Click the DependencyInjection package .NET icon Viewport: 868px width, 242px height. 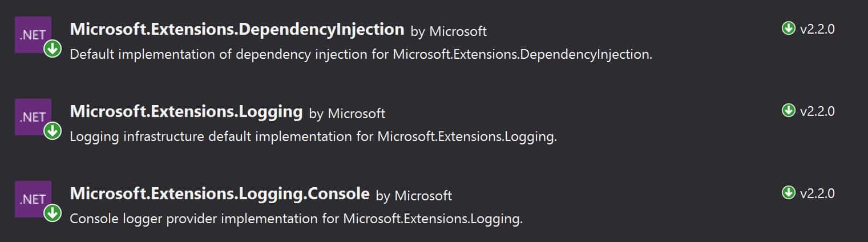point(33,35)
